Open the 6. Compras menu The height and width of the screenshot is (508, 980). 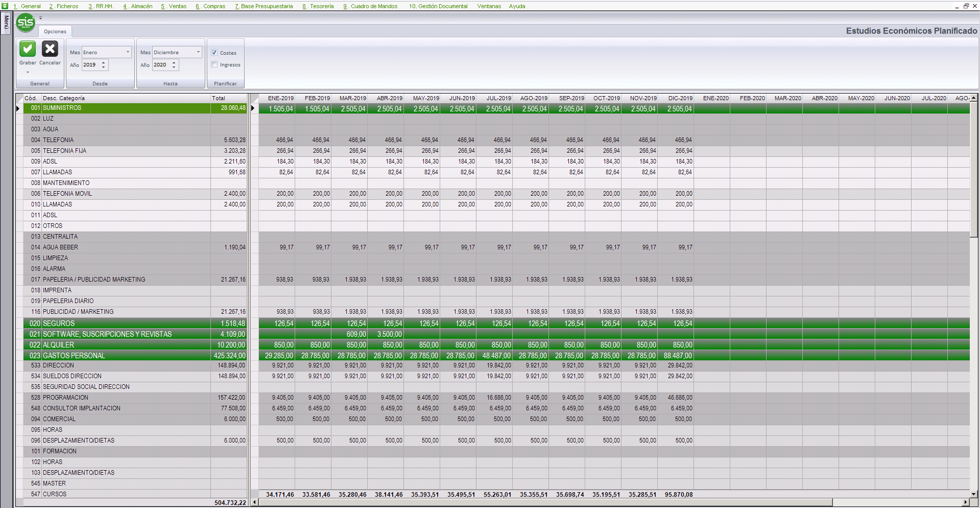[x=210, y=6]
